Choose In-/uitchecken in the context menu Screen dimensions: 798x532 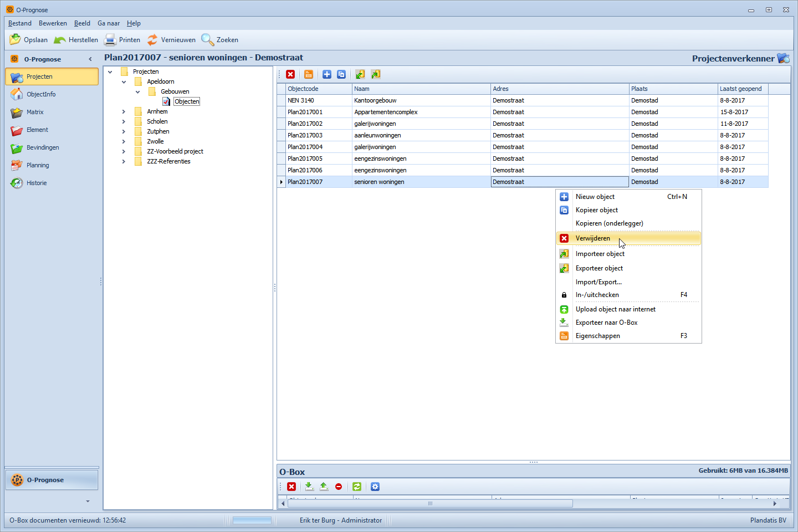point(628,295)
